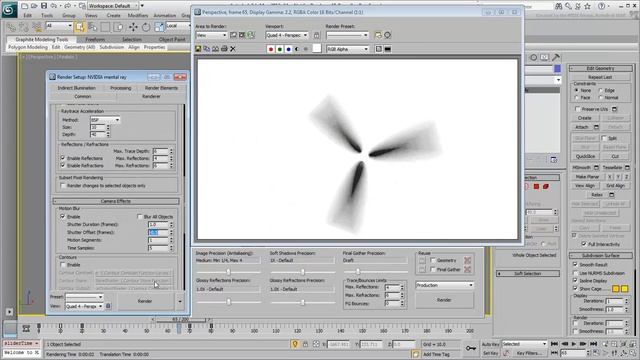Adjust the Final Gather Precision slider
Viewport: 640px width, 360px height.
[x=358, y=272]
